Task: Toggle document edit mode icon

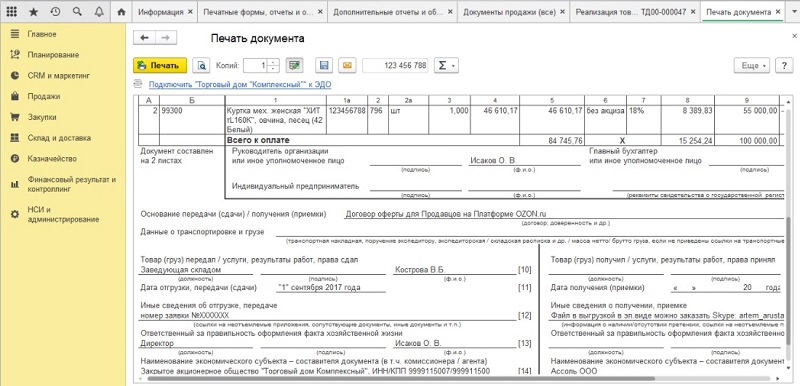Action: (294, 65)
